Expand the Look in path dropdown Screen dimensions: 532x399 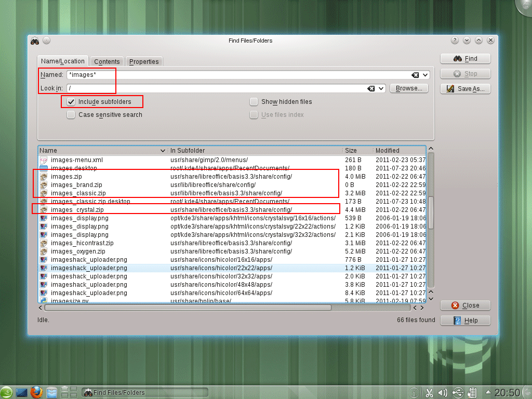(x=381, y=88)
